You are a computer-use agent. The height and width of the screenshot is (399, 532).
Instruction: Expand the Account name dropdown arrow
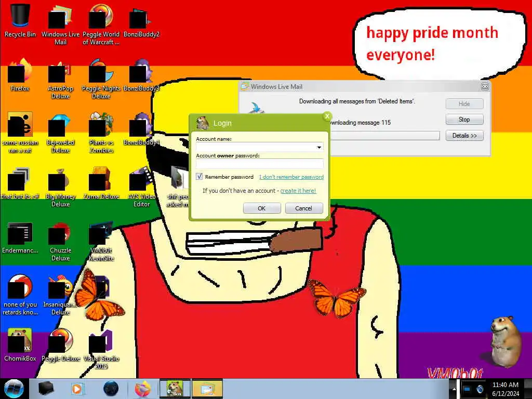(319, 147)
